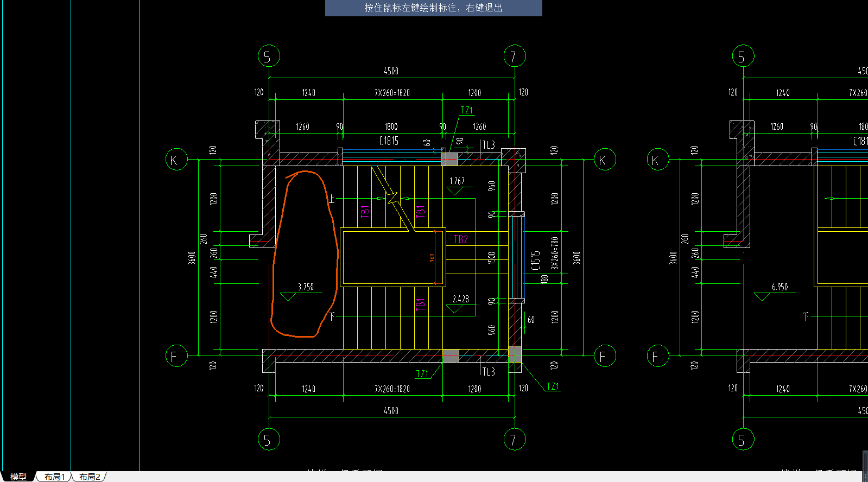868x482 pixels.
Task: Select the leftmost axis bubble F
Action: [176, 356]
